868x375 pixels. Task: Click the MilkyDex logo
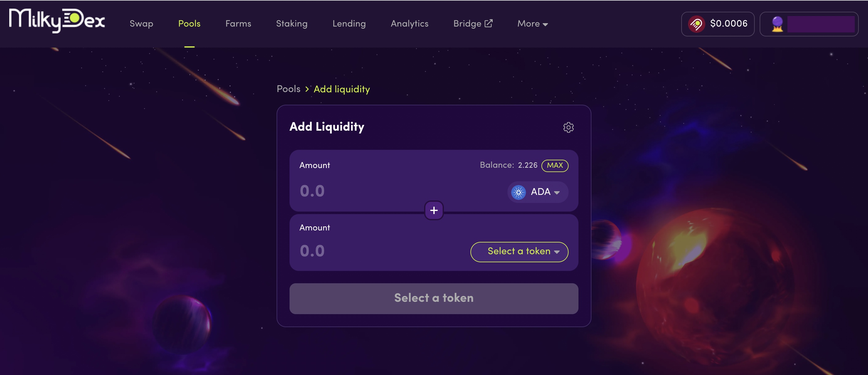pyautogui.click(x=57, y=20)
